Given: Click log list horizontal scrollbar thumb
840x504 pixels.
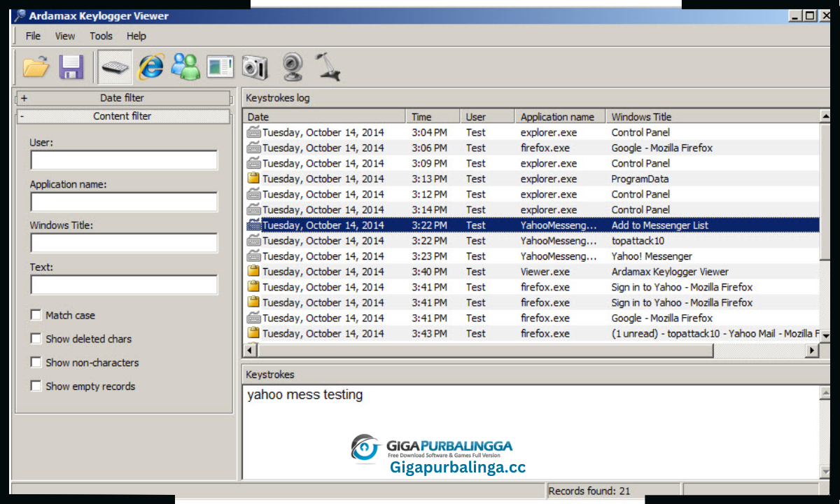Looking at the screenshot, I should [486, 351].
